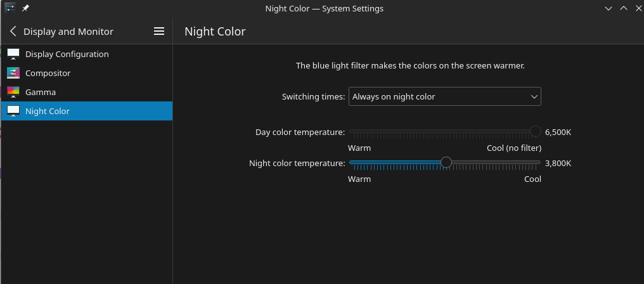Screen dimensions: 644x284
Task: Click the Display Configuration monitor icon
Action: tap(13, 54)
